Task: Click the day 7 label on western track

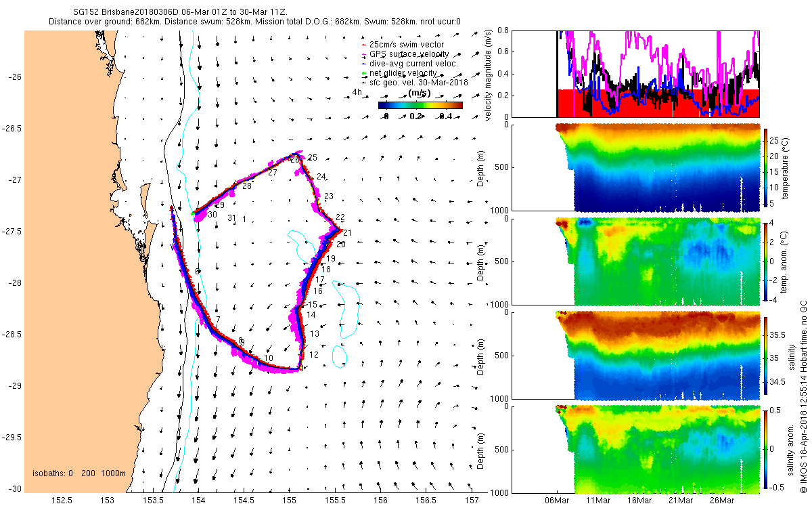Action: tap(218, 320)
